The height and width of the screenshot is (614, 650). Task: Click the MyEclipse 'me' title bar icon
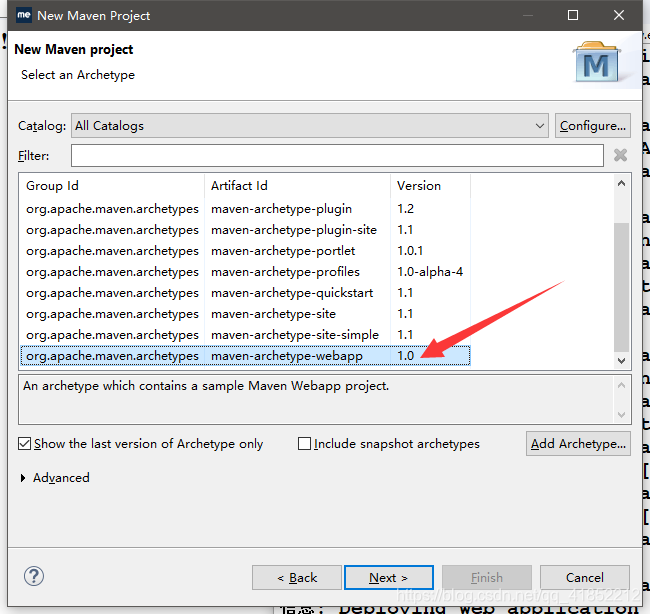tap(24, 15)
